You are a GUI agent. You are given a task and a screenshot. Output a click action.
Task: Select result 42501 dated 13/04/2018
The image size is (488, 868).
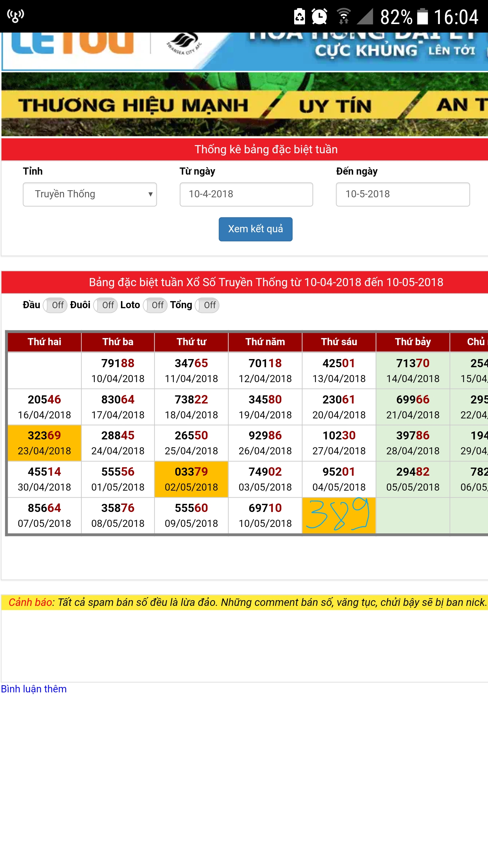339,371
